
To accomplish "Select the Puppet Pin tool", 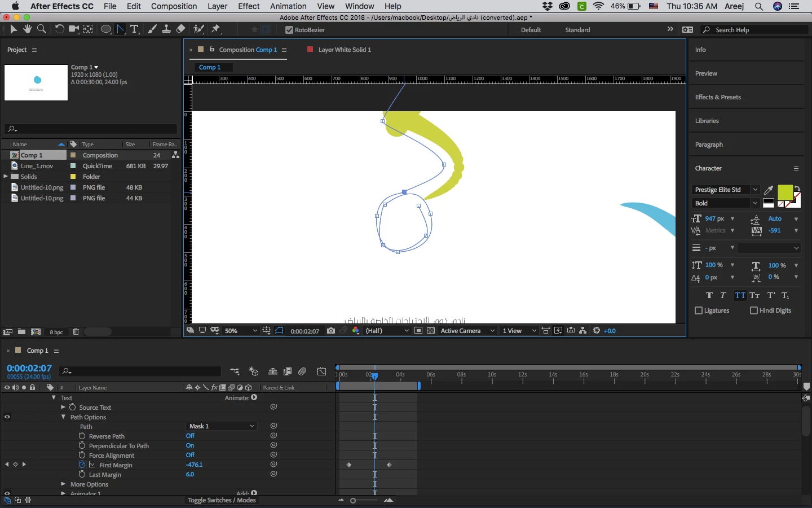I will click(x=216, y=29).
